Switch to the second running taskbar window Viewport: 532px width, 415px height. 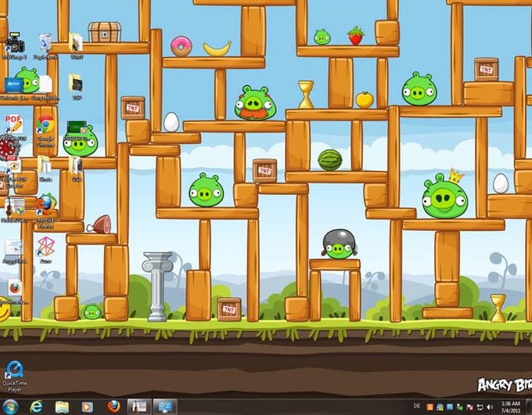click(165, 406)
